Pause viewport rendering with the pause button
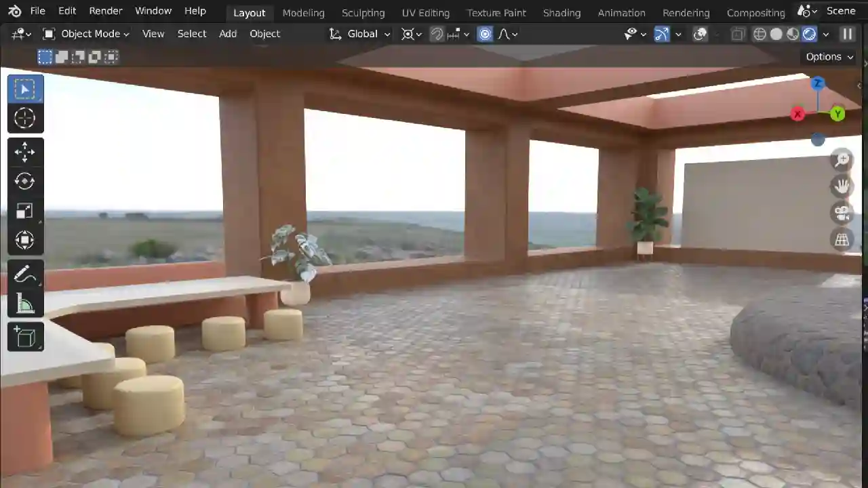 point(847,34)
